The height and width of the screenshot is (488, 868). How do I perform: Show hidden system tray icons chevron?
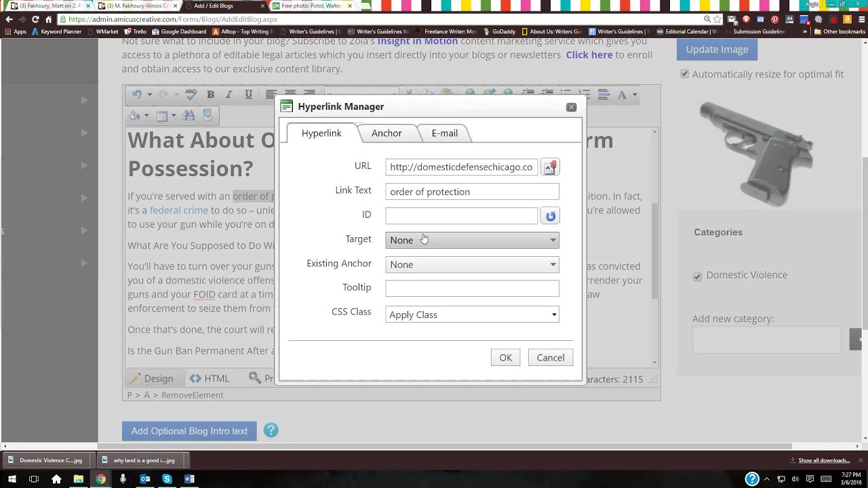coord(767,479)
